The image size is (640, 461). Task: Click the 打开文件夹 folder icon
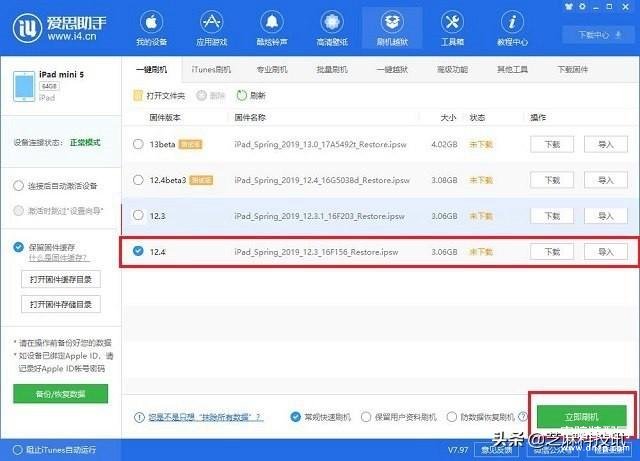[138, 96]
